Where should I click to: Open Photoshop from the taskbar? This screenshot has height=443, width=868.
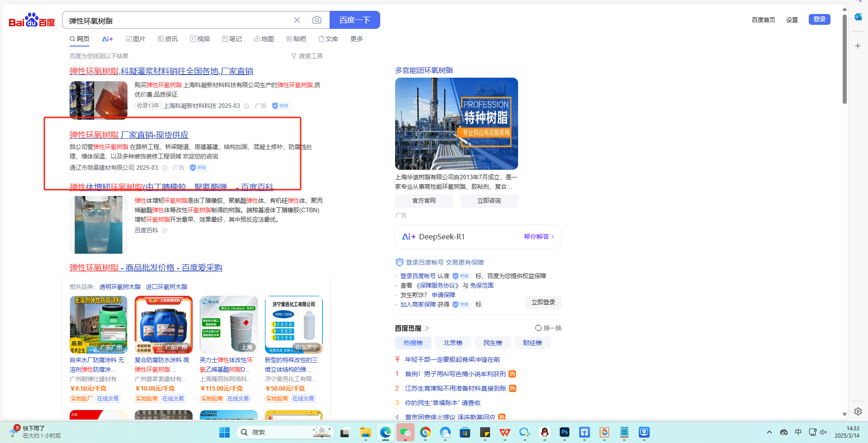tap(564, 432)
